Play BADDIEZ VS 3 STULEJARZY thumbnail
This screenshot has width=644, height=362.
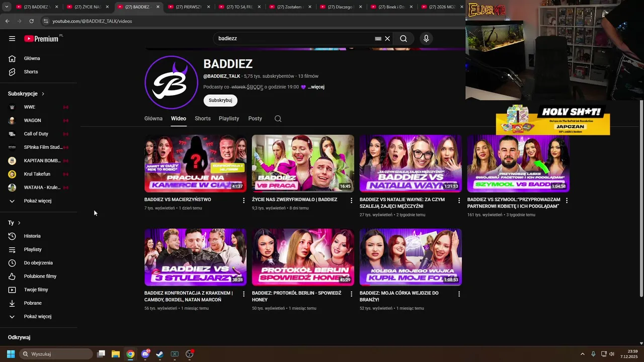[x=195, y=257]
